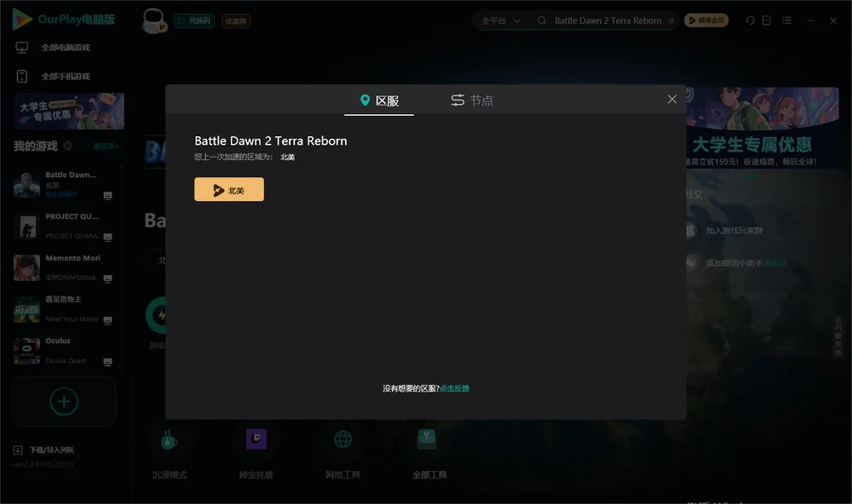Viewport: 852px width, 504px height.
Task: Clear the search field text
Action: point(671,20)
